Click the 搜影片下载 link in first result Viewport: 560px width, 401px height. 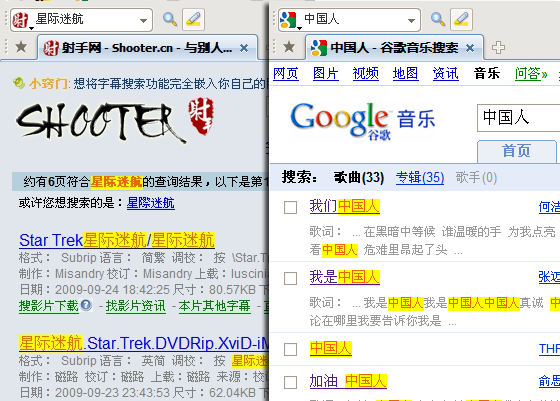pyautogui.click(x=49, y=306)
